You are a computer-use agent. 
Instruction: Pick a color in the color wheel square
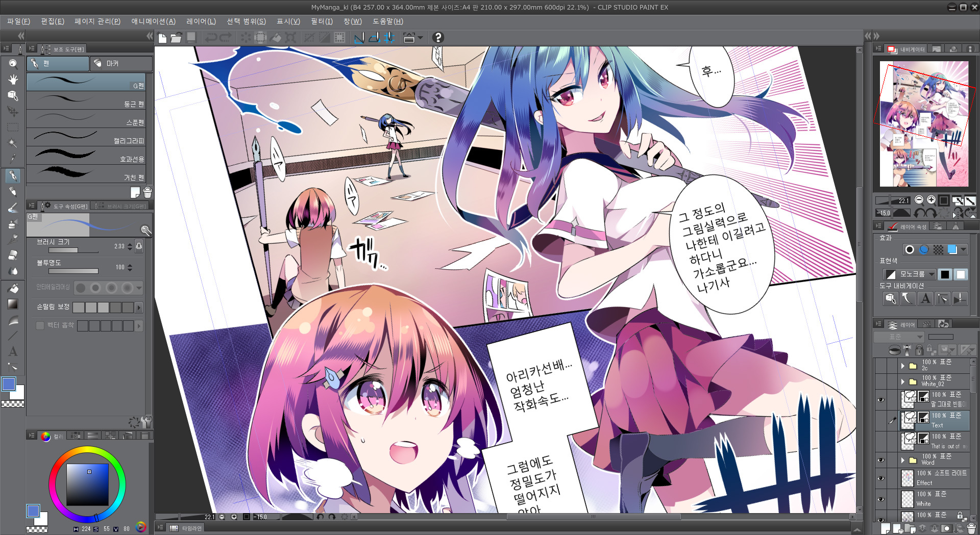click(87, 484)
